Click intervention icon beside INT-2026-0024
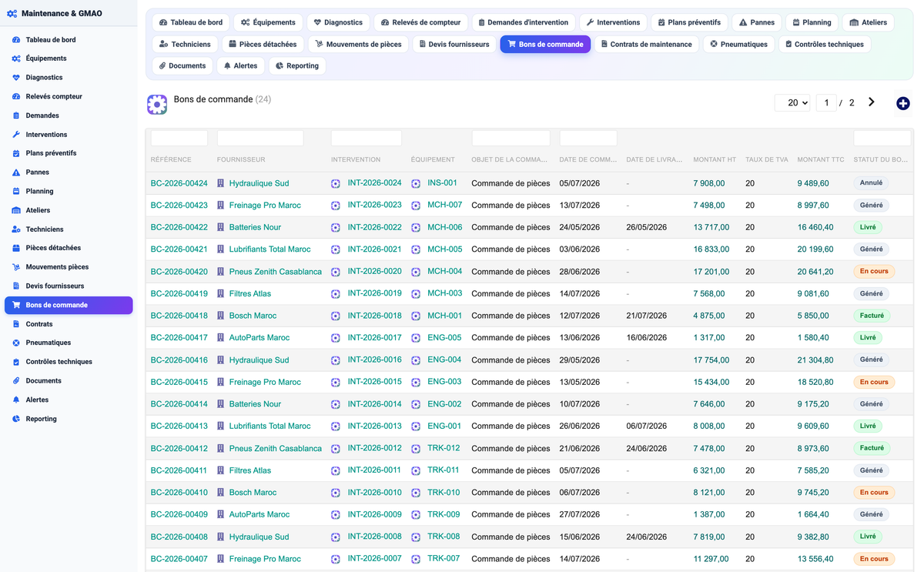This screenshot has width=924, height=572. click(x=336, y=184)
